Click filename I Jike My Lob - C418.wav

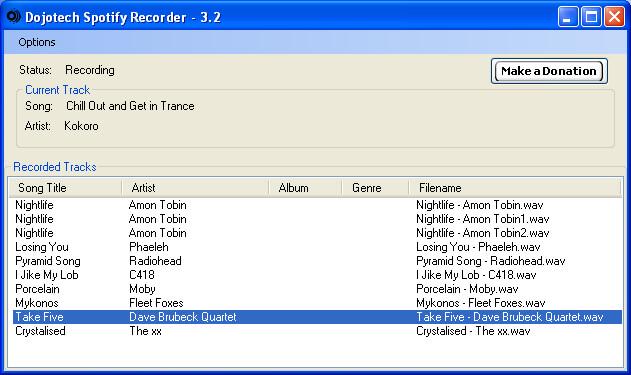tap(476, 275)
